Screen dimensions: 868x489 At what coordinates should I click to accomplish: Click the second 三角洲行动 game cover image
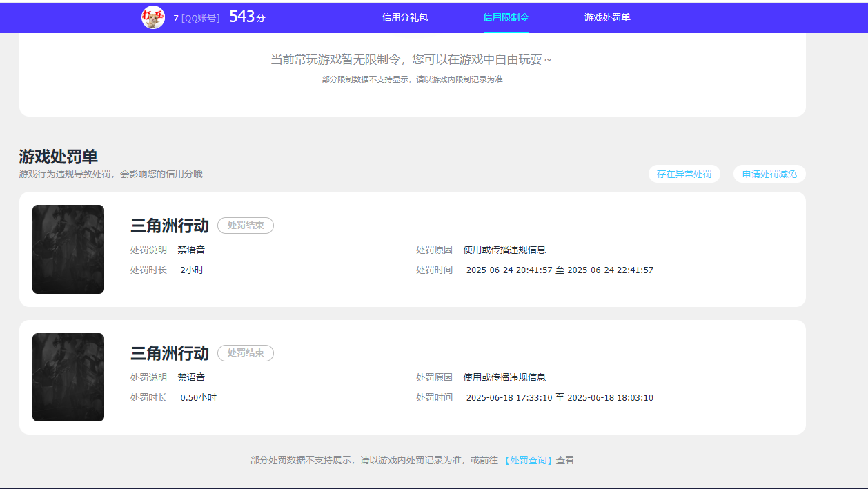[x=68, y=377]
